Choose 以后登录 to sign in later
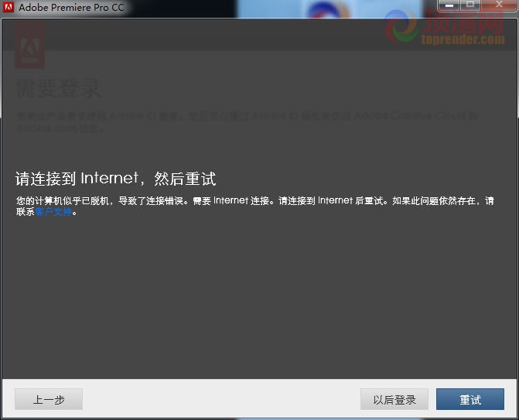Viewport: 519px width, 420px height. click(394, 399)
